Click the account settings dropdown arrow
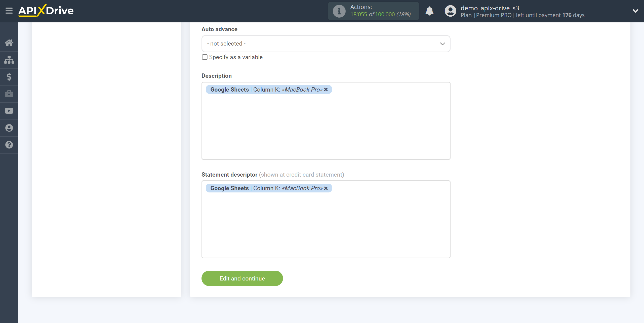644x323 pixels. click(635, 11)
